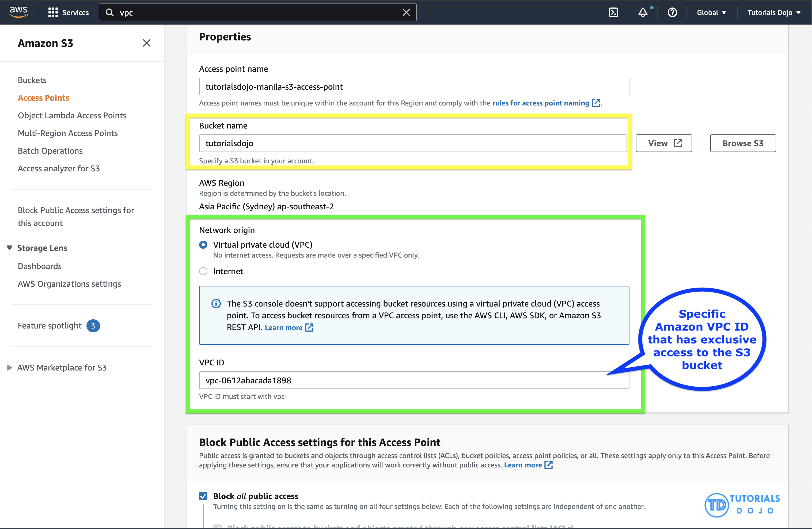This screenshot has width=812, height=529.
Task: Open the notifications bell
Action: (643, 13)
